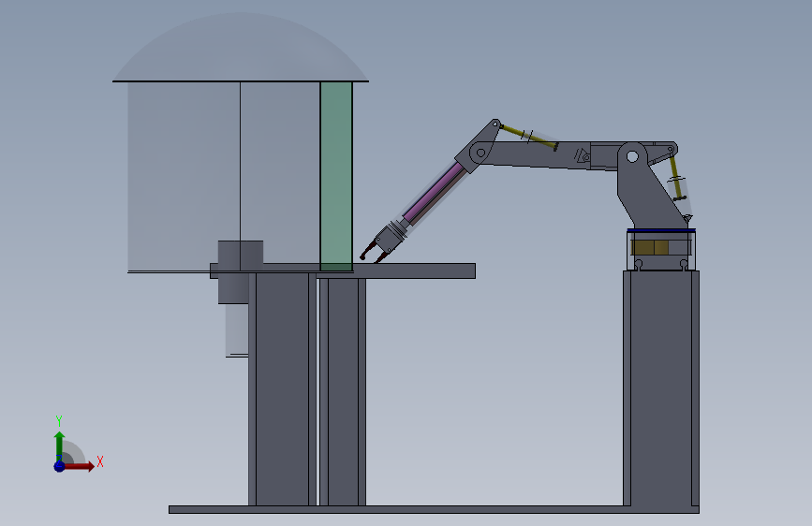Click the blue Z axis ball of triad
Screen dimensions: 812x526
tap(60, 466)
